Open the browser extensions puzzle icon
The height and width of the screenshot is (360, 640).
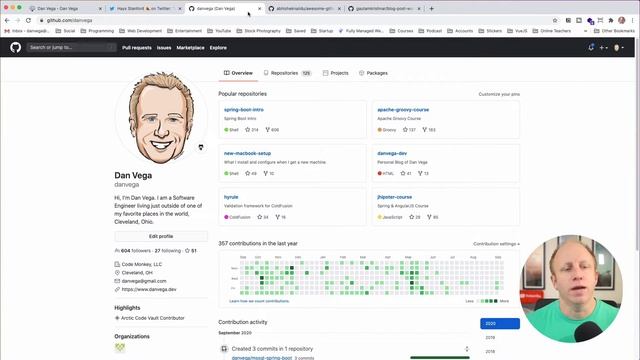(611, 20)
